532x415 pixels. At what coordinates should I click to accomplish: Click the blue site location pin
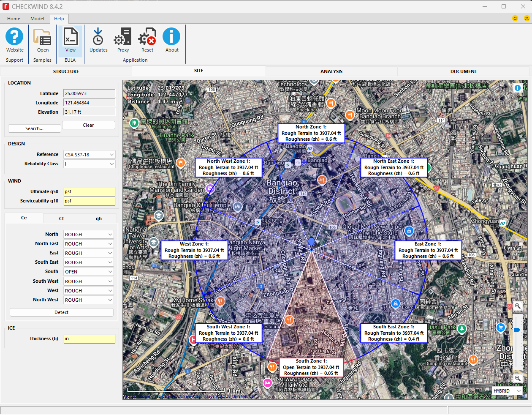click(x=312, y=243)
